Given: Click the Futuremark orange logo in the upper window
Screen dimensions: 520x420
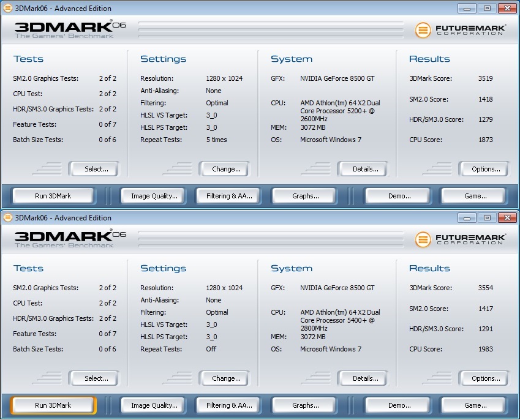Looking at the screenshot, I should tap(422, 30).
